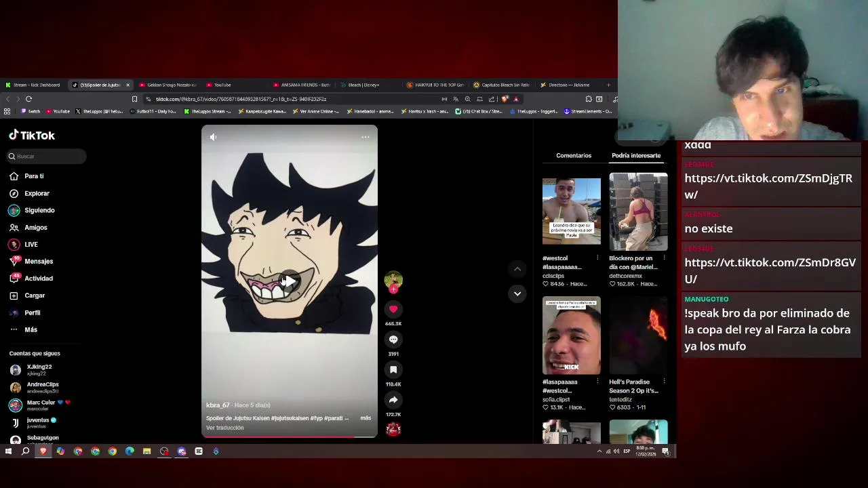Open a new browser tab
Image resolution: width=868 pixels, height=488 pixels.
point(608,85)
